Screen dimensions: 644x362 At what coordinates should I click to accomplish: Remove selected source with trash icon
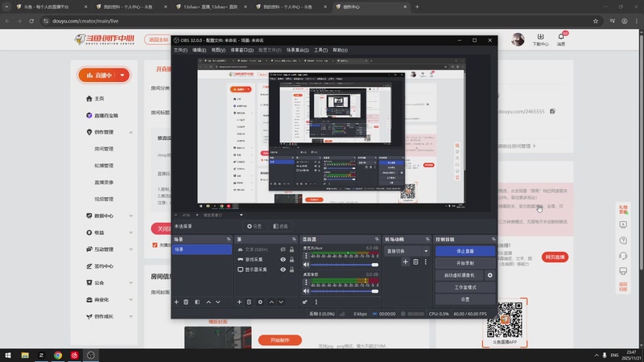pyautogui.click(x=249, y=302)
